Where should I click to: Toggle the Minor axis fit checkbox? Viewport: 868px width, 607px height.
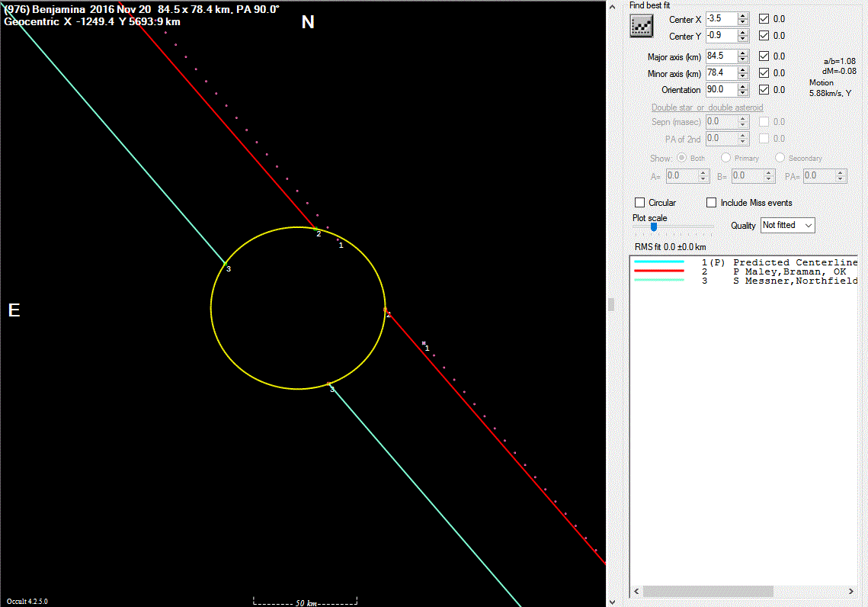click(x=764, y=72)
